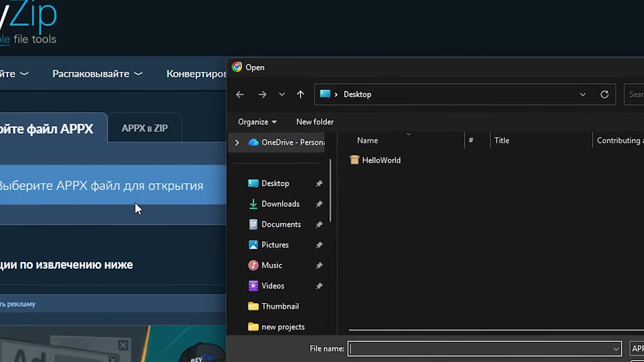Open Documents in the navigation pane
This screenshot has height=362, width=644.
281,224
